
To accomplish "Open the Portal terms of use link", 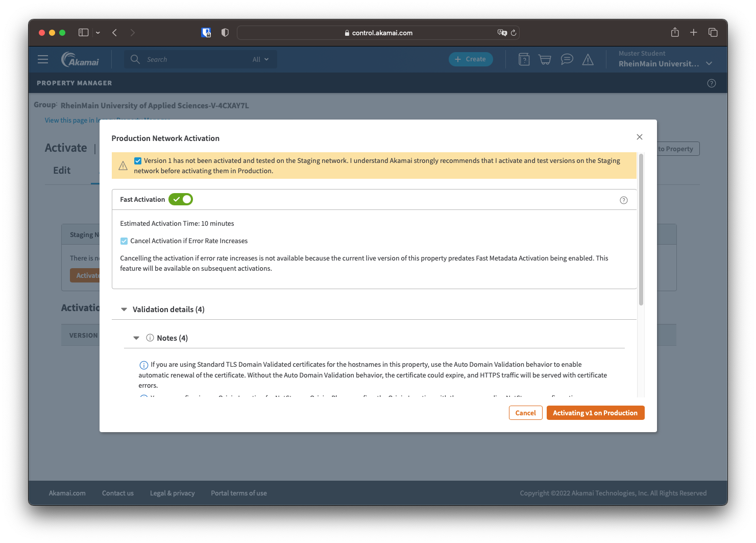I will click(x=239, y=493).
